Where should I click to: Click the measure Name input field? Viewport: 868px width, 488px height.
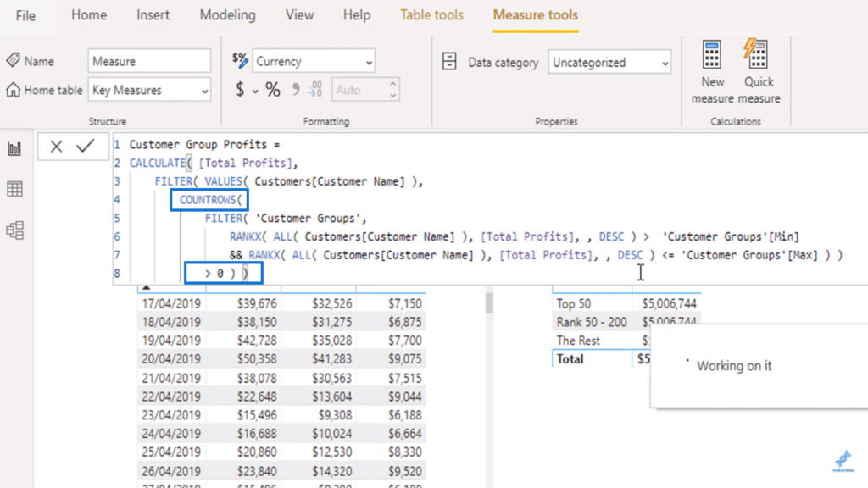coord(149,61)
